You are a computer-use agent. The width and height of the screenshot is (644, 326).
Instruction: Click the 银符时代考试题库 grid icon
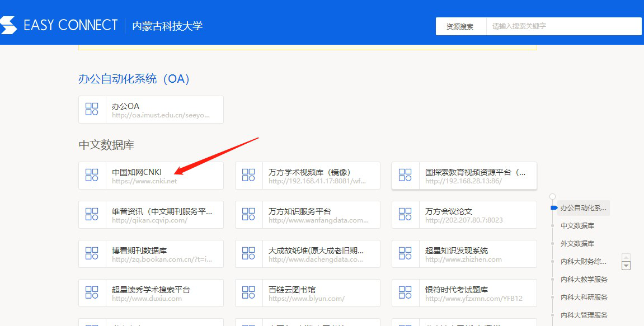pos(405,293)
